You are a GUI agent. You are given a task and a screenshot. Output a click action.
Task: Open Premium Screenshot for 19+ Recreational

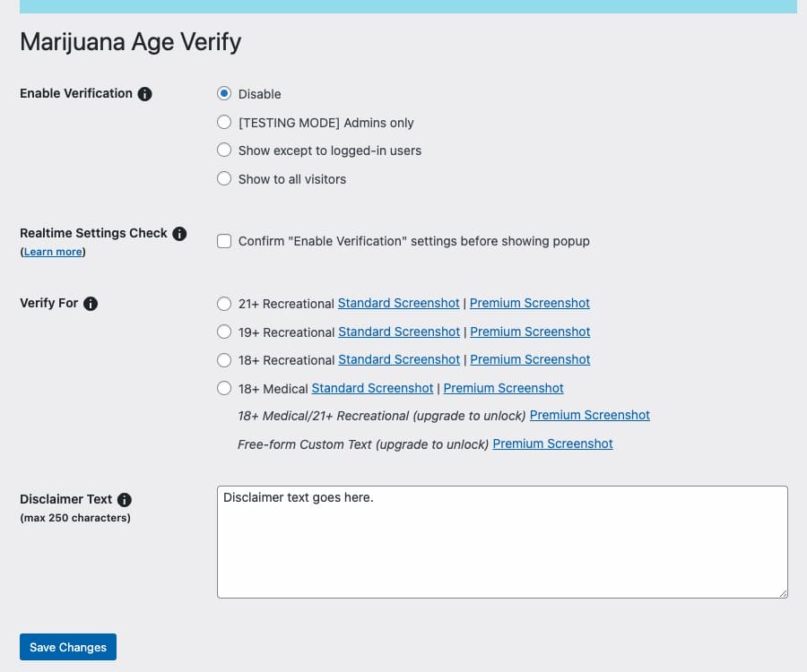530,332
